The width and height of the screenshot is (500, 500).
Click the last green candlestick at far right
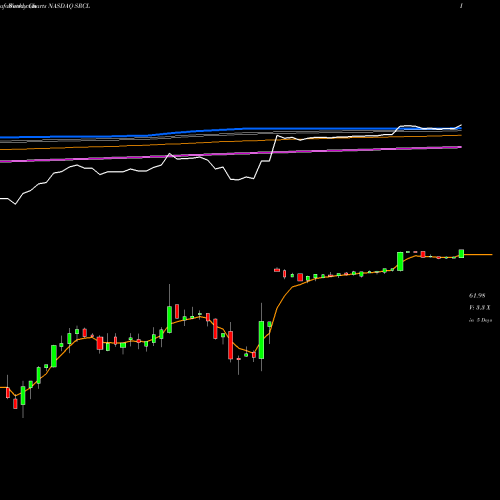coord(461,253)
